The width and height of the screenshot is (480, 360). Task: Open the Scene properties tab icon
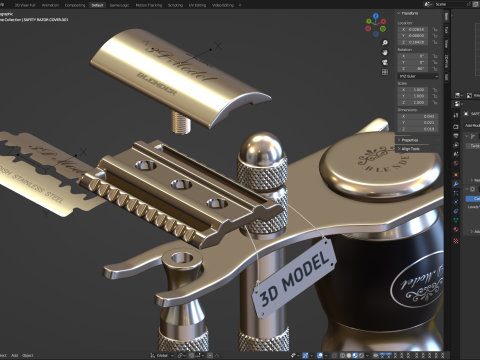pos(456,154)
